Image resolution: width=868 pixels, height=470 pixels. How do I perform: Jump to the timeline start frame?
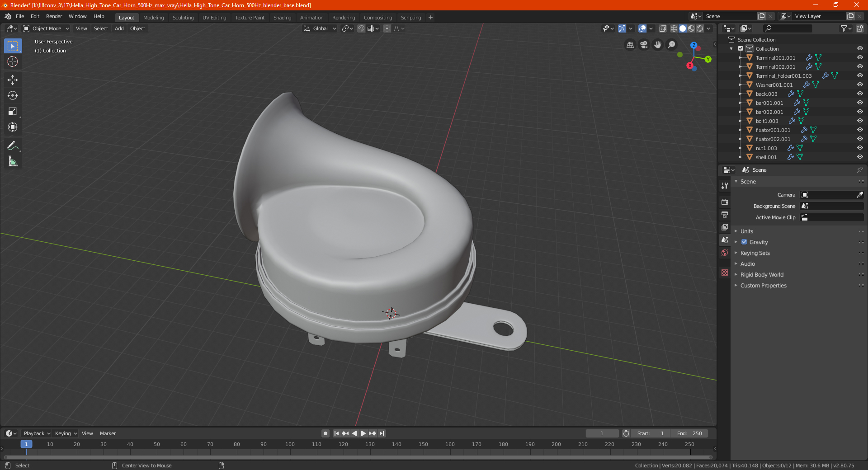point(336,433)
